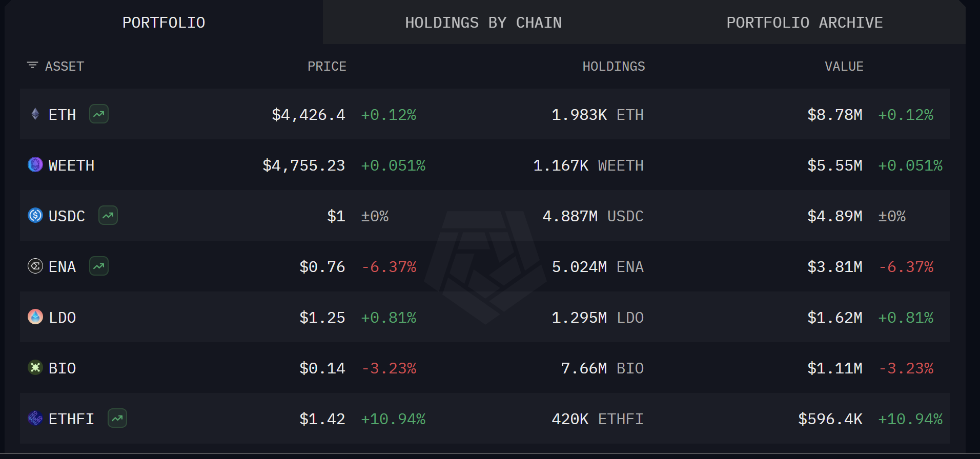Sort by the Price column header

coord(327,67)
